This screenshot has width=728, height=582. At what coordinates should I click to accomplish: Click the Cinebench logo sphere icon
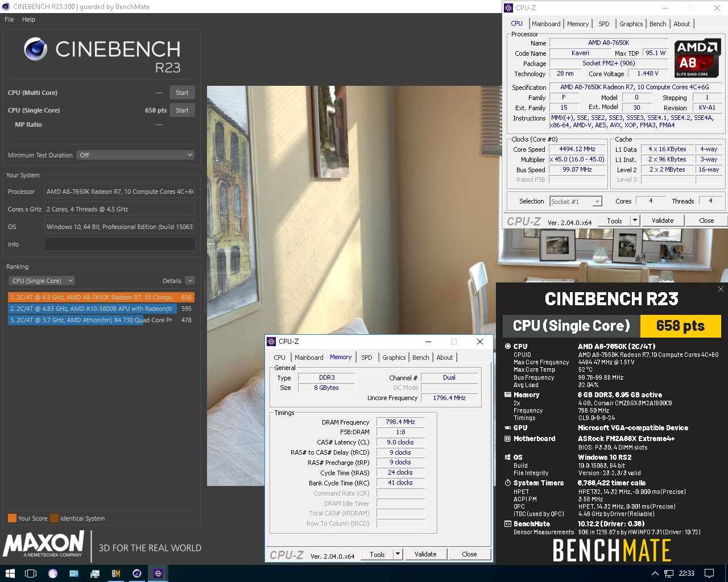point(35,49)
